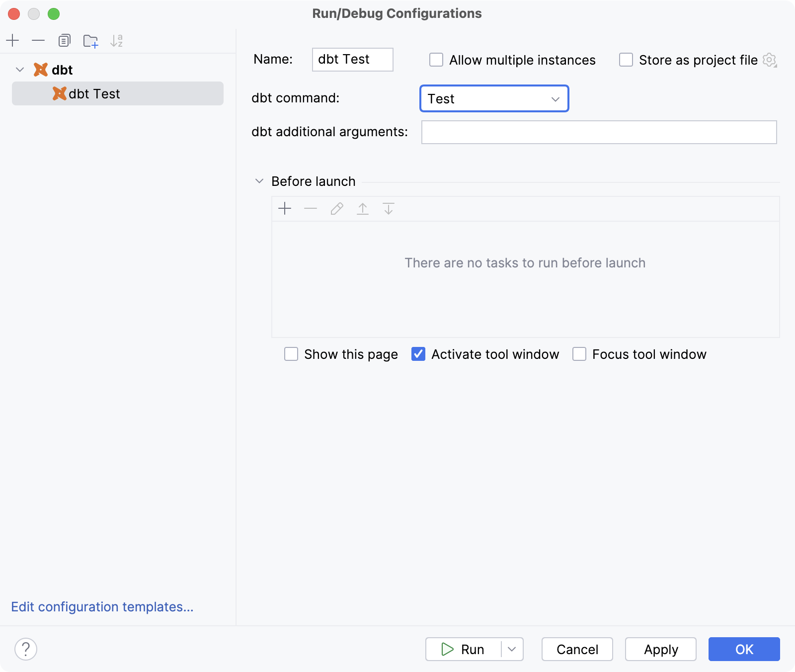Open the help question mark

(x=26, y=649)
